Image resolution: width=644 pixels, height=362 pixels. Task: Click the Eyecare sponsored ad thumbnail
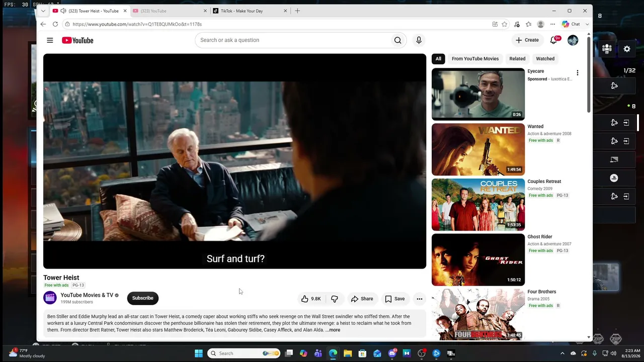(478, 95)
